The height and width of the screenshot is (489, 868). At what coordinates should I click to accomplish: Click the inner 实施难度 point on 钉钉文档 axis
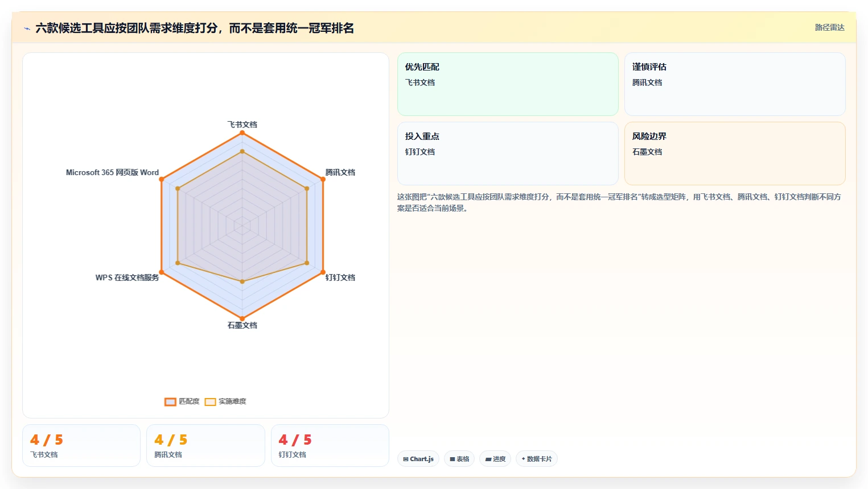point(307,263)
